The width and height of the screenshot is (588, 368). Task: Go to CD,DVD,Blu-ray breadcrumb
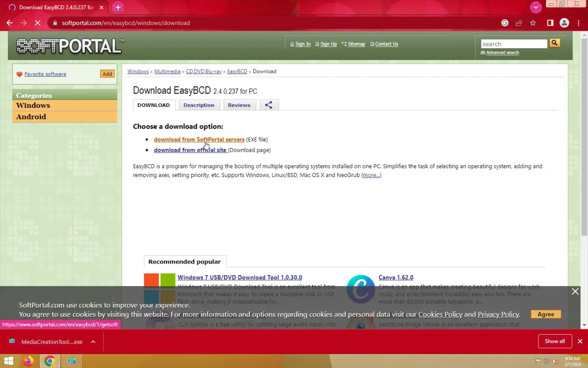(204, 71)
